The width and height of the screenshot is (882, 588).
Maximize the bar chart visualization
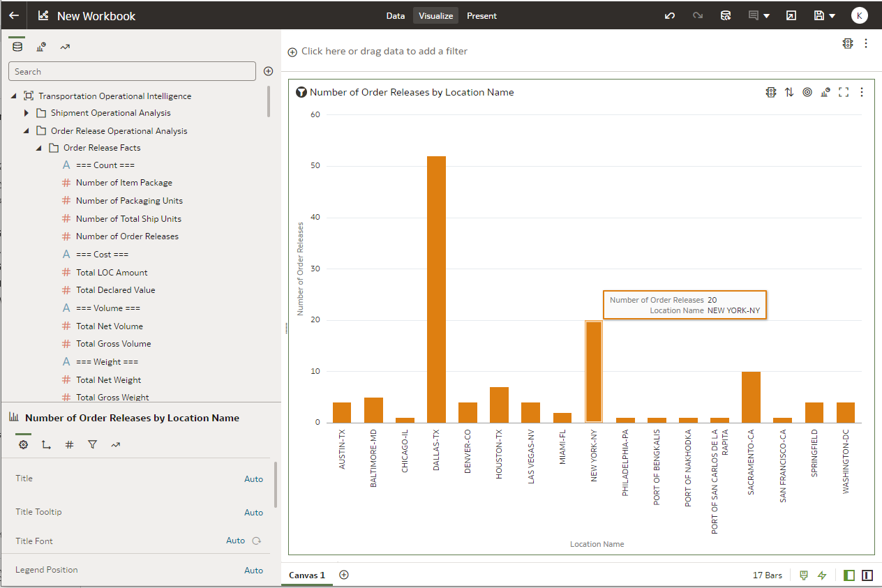coord(844,92)
